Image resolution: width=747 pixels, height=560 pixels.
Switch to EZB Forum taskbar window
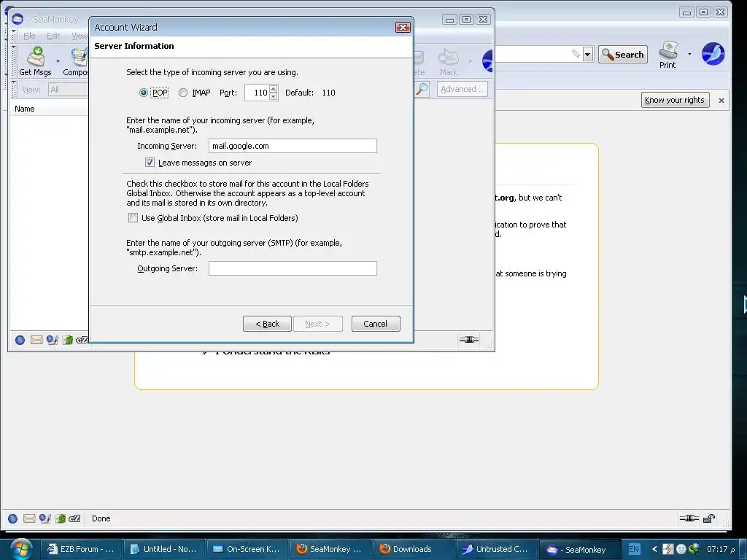81,549
